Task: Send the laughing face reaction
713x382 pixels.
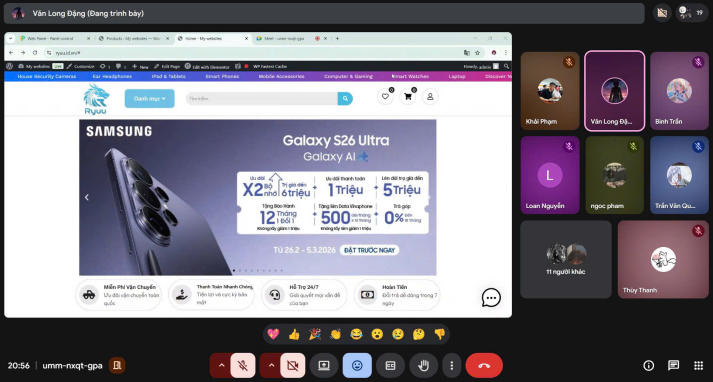Action: click(356, 334)
